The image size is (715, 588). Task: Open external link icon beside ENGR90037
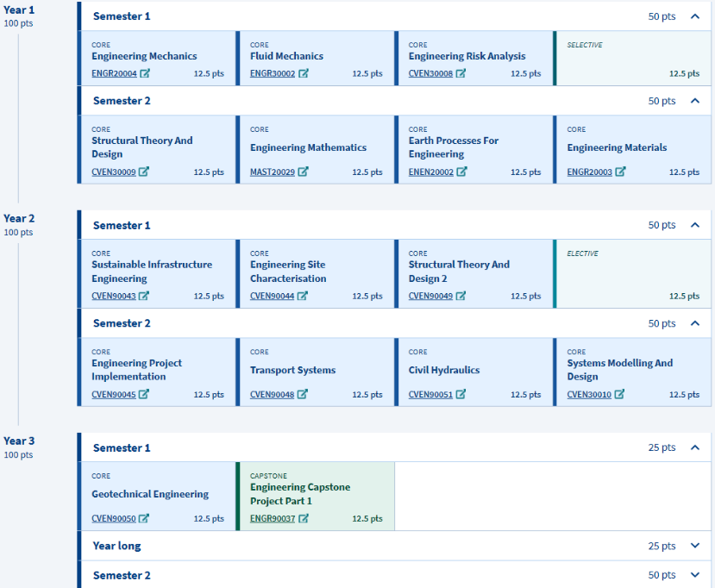coord(303,518)
